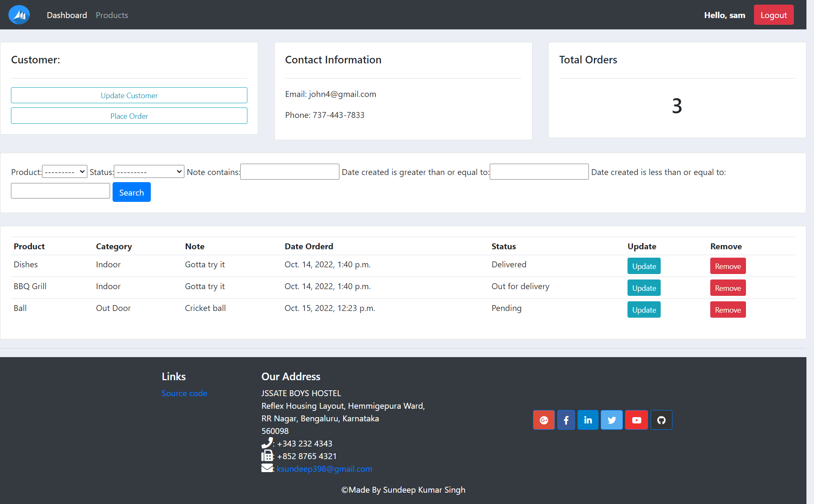This screenshot has height=504, width=814.
Task: Open the Google Plus social icon
Action: pyautogui.click(x=544, y=420)
